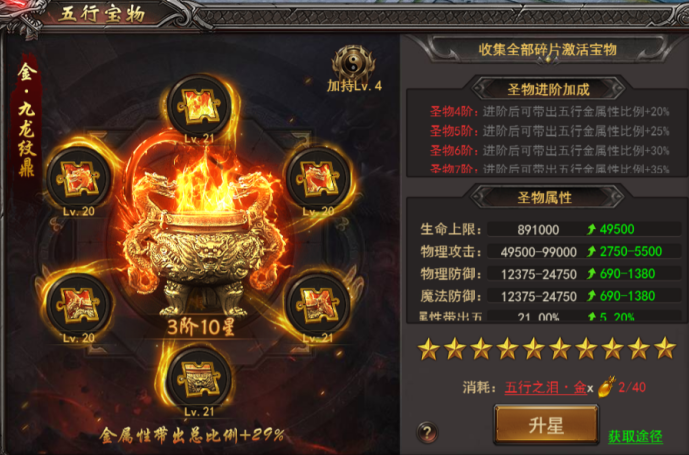The image size is (689, 455).
Task: Select the lower-left Lv. 20 fragment
Action: coord(79,304)
